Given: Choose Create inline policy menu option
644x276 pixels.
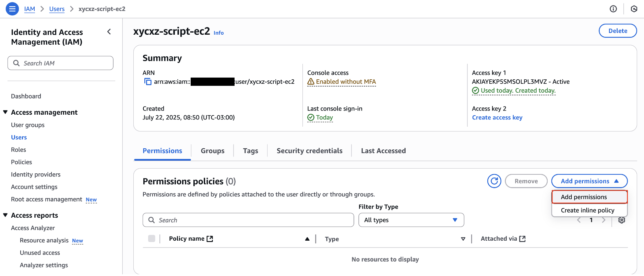Looking at the screenshot, I should tap(589, 210).
